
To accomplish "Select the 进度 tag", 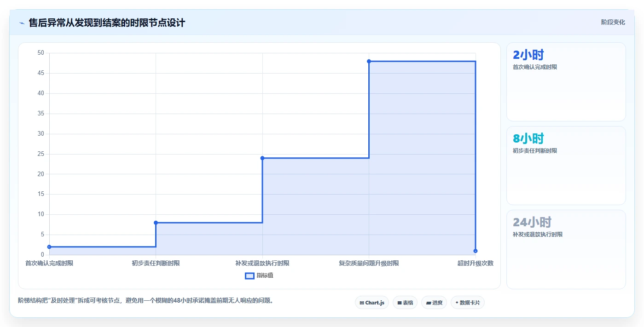I will pyautogui.click(x=434, y=303).
